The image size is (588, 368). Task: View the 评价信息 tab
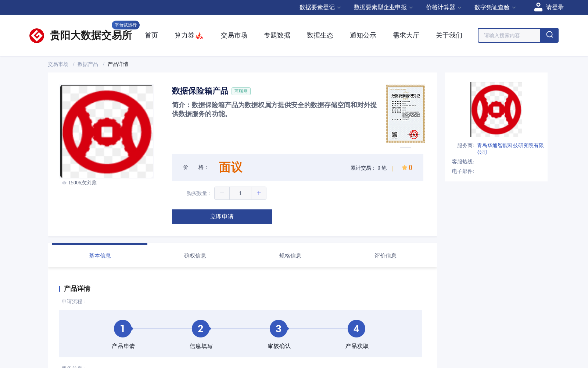(386, 256)
